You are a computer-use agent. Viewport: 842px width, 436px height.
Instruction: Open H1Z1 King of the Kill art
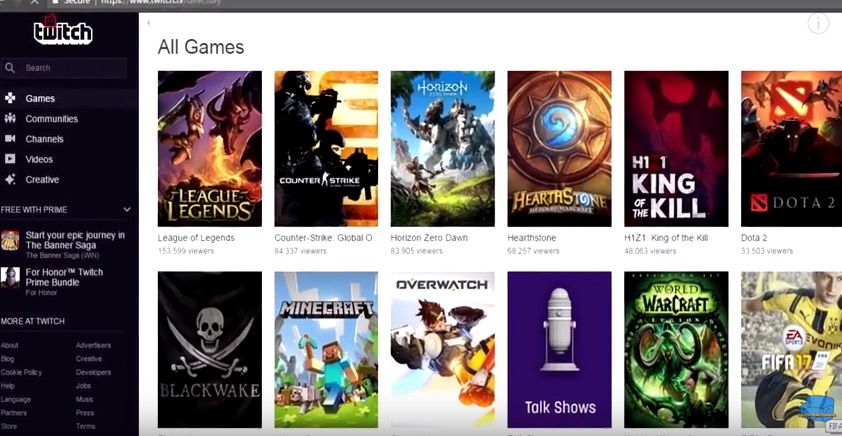676,149
